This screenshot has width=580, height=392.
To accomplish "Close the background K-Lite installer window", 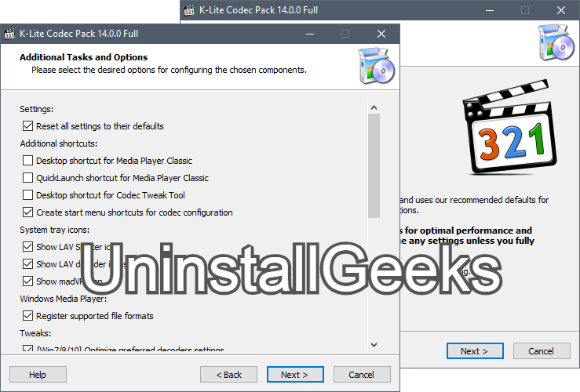I will tap(561, 10).
